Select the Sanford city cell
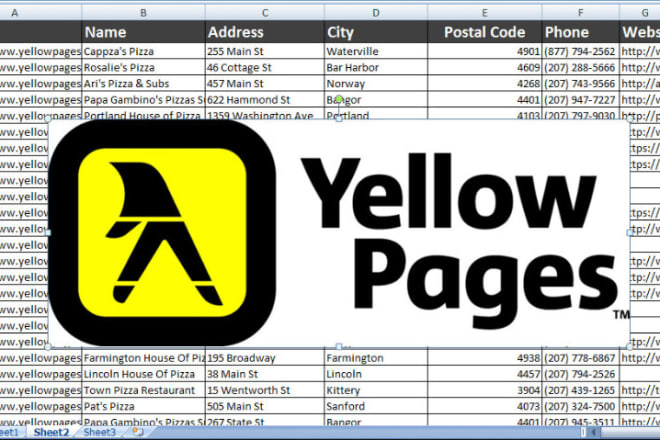This screenshot has height=440, width=660. (376, 406)
